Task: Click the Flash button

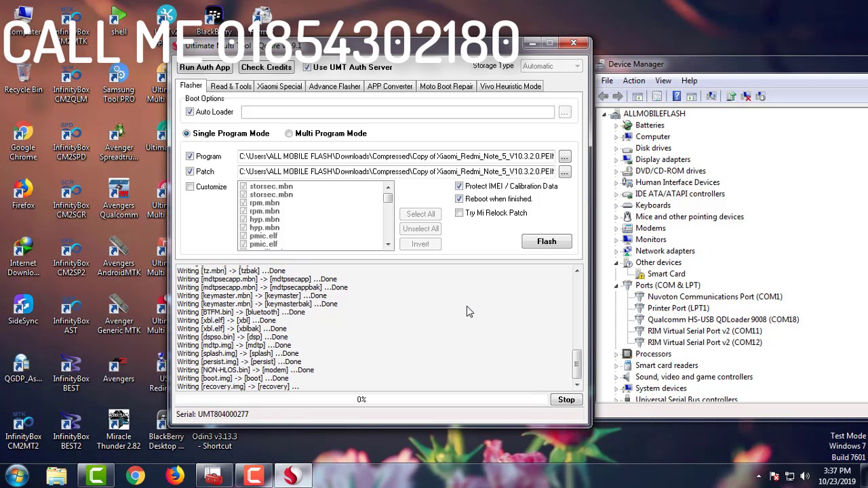Action: click(x=547, y=241)
